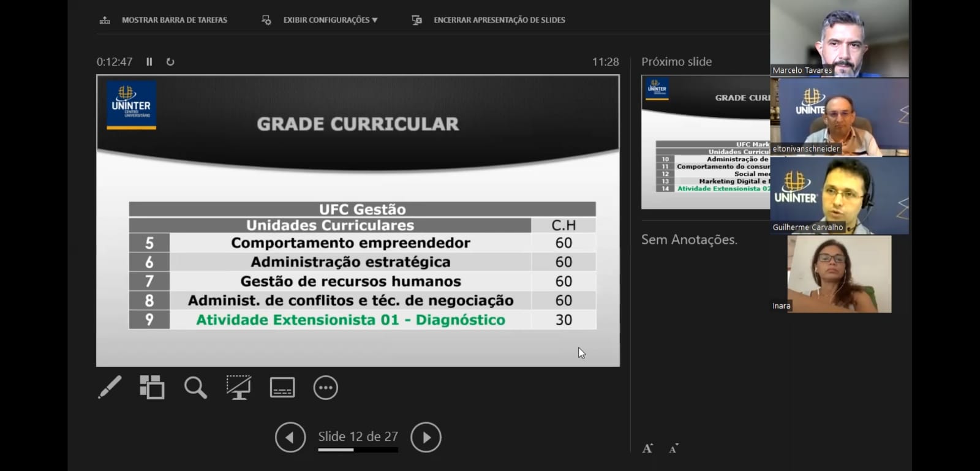Image resolution: width=980 pixels, height=471 pixels.
Task: Click the Sem Anotações notes area
Action: pyautogui.click(x=689, y=239)
